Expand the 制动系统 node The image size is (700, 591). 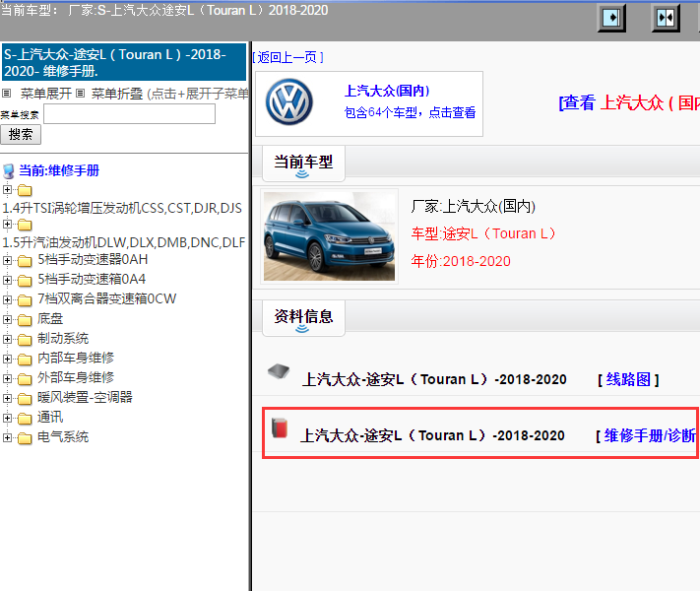pos(7,339)
